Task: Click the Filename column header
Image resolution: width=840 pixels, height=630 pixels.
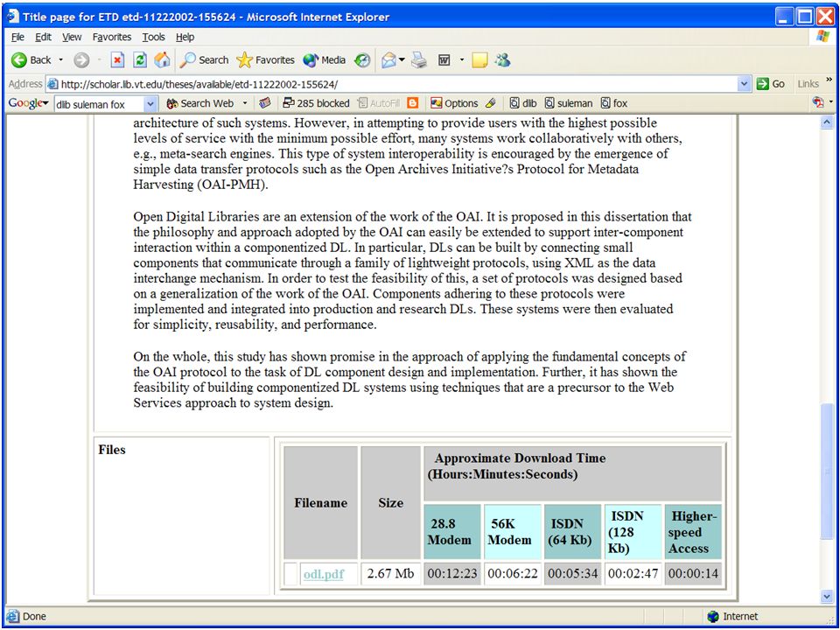Action: click(320, 502)
